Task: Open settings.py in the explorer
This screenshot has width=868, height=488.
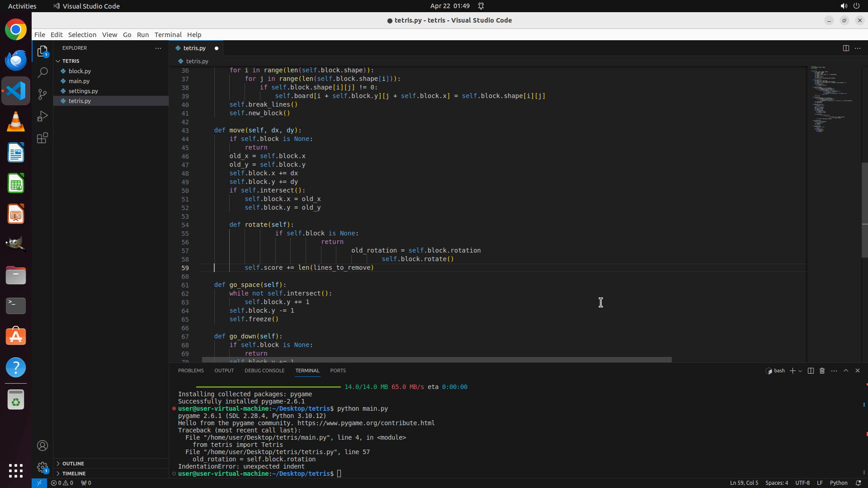Action: tap(83, 91)
